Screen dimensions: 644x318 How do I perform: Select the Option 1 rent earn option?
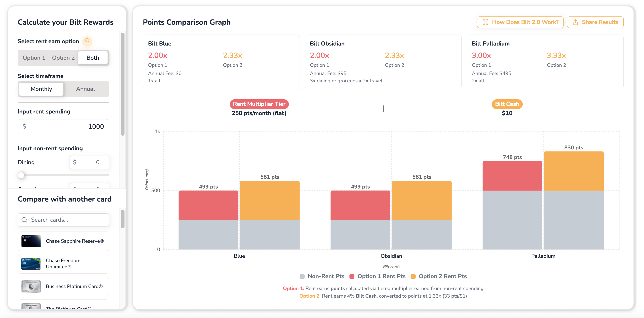pyautogui.click(x=34, y=58)
